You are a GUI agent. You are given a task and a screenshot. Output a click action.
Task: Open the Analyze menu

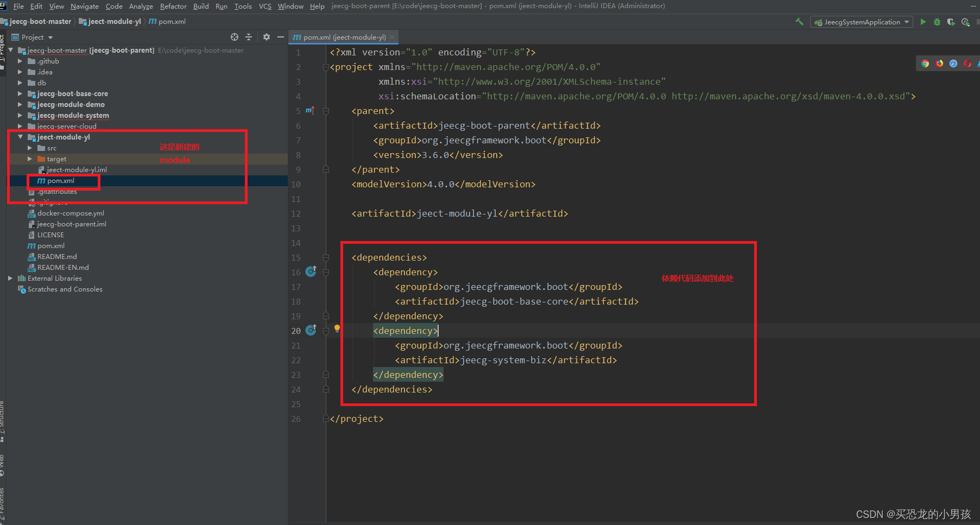(141, 6)
